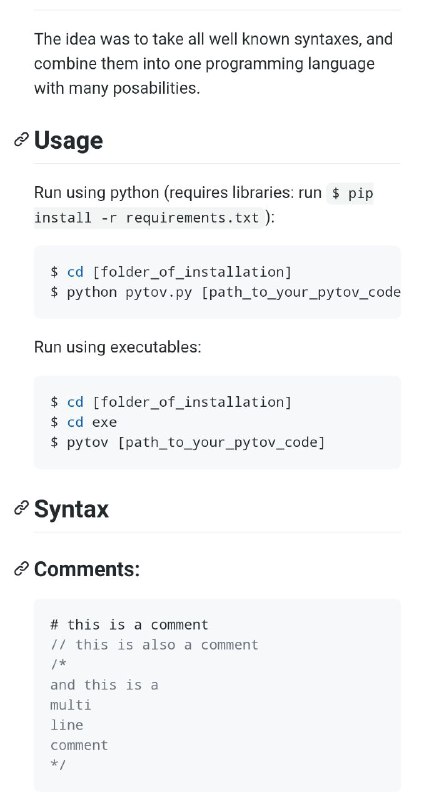
Task: Click "Run using python" paragraph text
Action: pyautogui.click(x=96, y=192)
